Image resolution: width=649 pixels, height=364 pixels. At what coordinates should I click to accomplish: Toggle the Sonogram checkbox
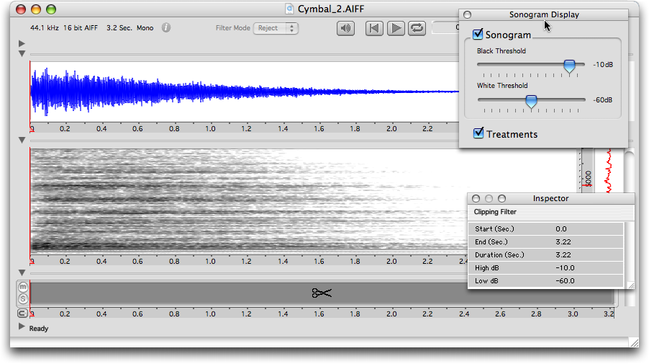478,34
